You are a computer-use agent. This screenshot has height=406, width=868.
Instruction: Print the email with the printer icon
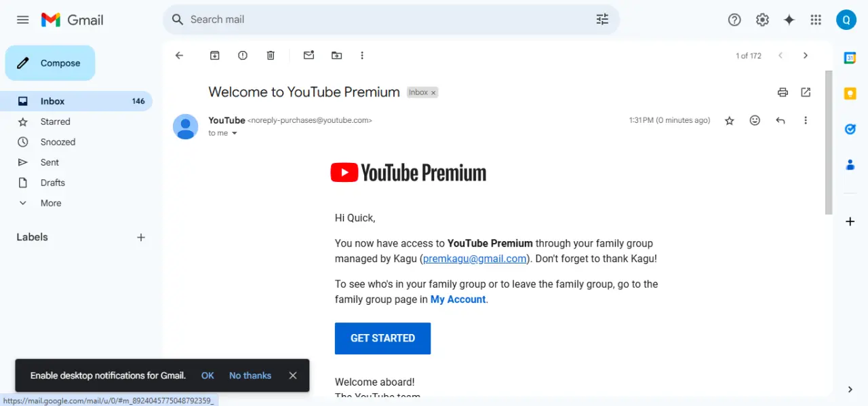coord(783,92)
